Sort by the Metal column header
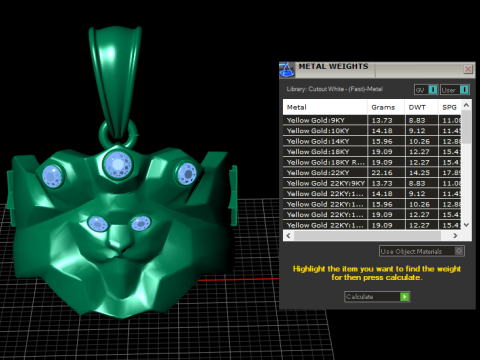Viewport: 480px width, 360px height. [x=325, y=107]
